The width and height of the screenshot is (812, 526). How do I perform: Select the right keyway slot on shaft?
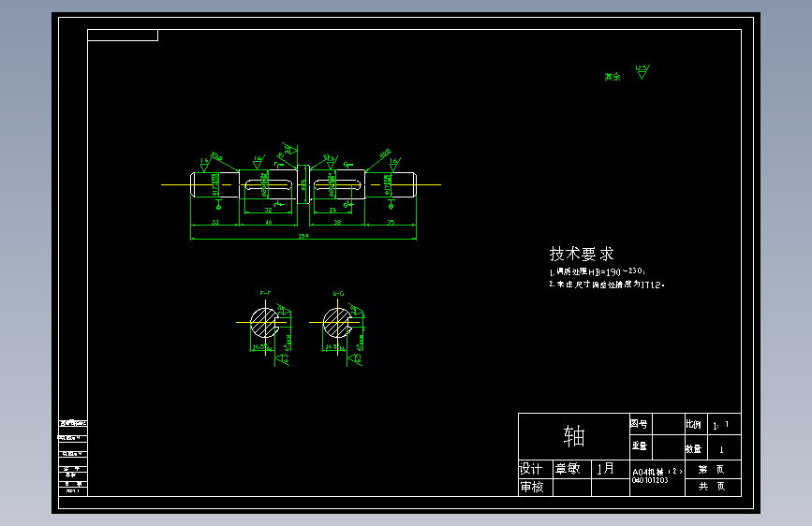[x=338, y=184]
